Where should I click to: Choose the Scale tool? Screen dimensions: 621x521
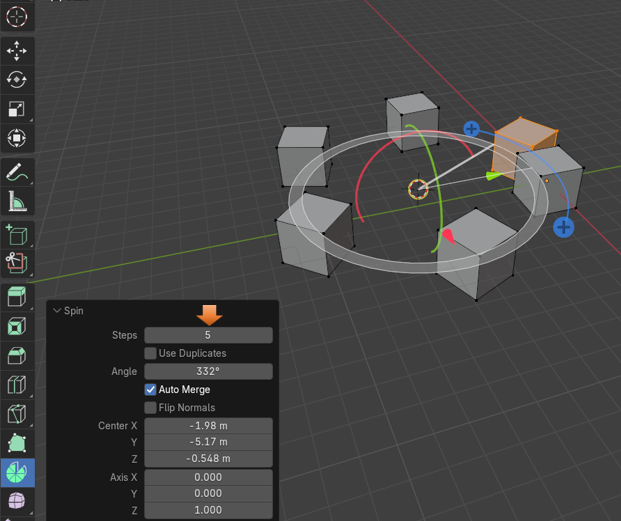pos(17,109)
